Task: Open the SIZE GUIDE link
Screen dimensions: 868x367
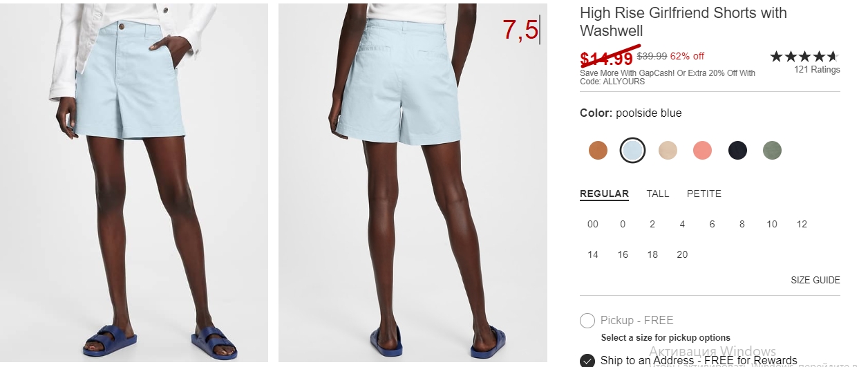Action: [815, 280]
